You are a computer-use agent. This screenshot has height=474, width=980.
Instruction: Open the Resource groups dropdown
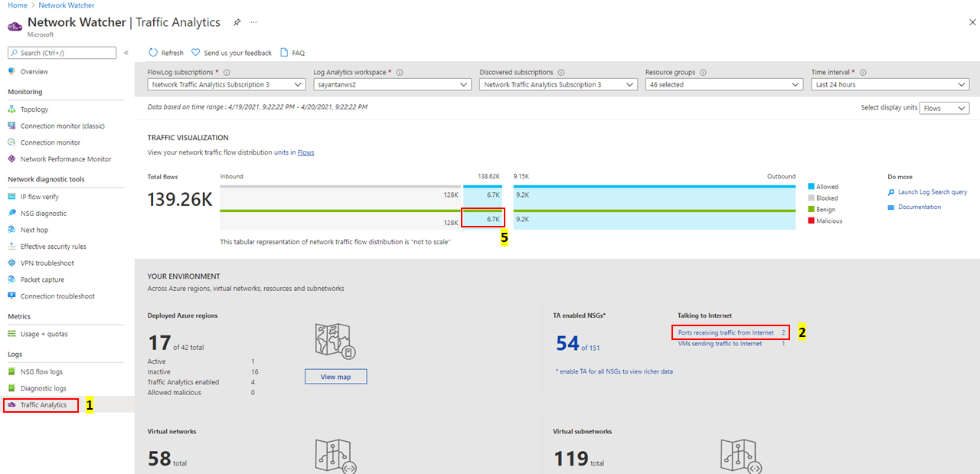(x=724, y=85)
